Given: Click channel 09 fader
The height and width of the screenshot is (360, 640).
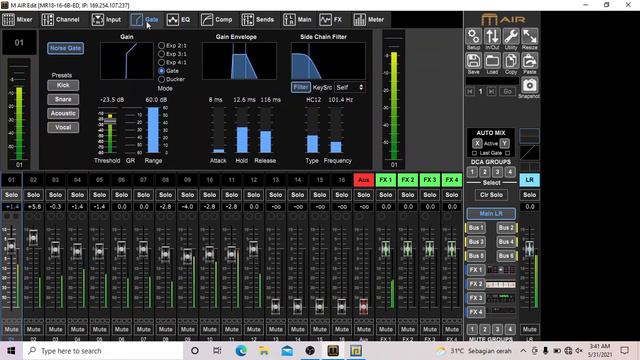Looking at the screenshot, I should (x=187, y=256).
